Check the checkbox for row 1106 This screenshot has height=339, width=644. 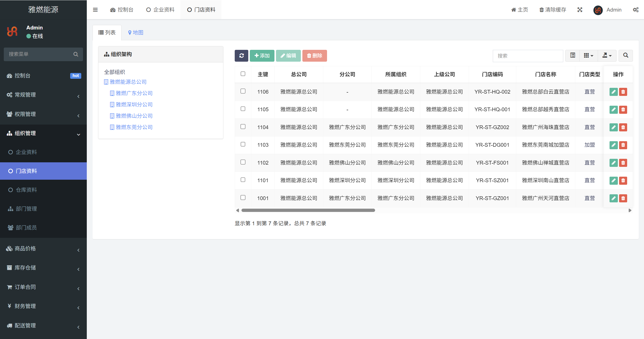pos(243,91)
